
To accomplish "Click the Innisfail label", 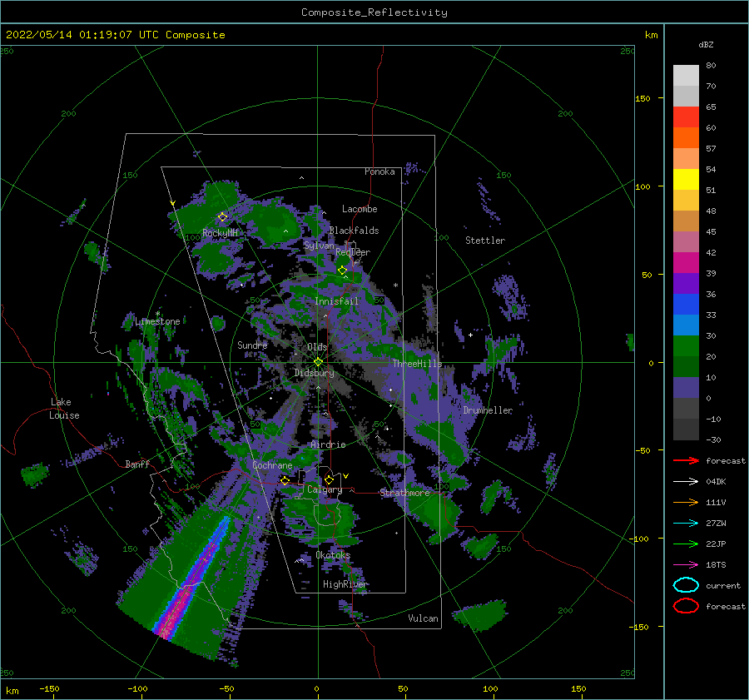I will click(x=336, y=301).
